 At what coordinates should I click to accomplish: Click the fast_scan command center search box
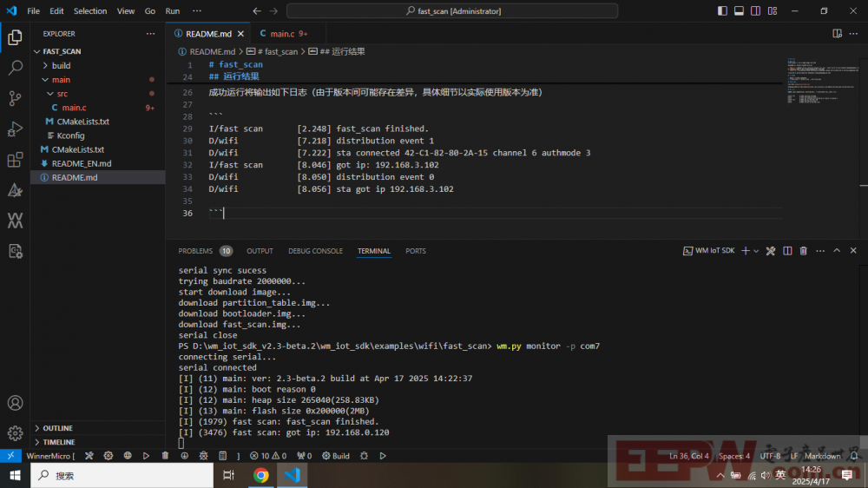pos(452,11)
